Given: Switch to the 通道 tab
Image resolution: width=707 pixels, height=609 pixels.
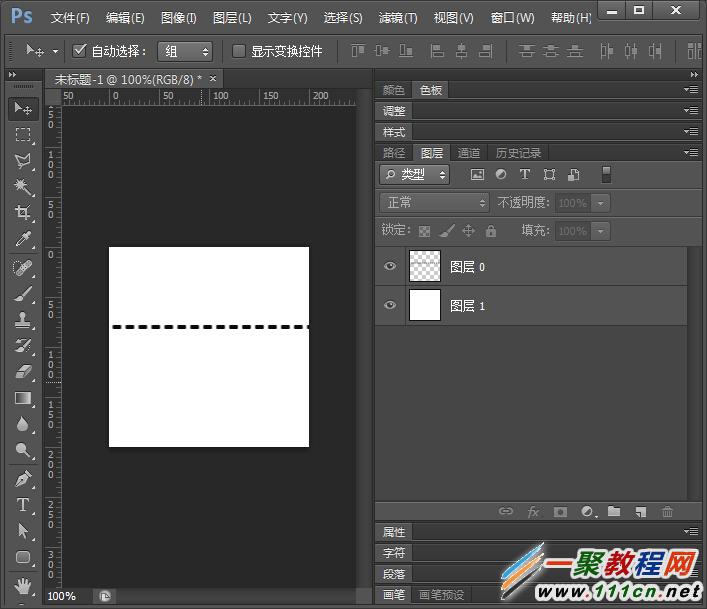Looking at the screenshot, I should pos(468,153).
